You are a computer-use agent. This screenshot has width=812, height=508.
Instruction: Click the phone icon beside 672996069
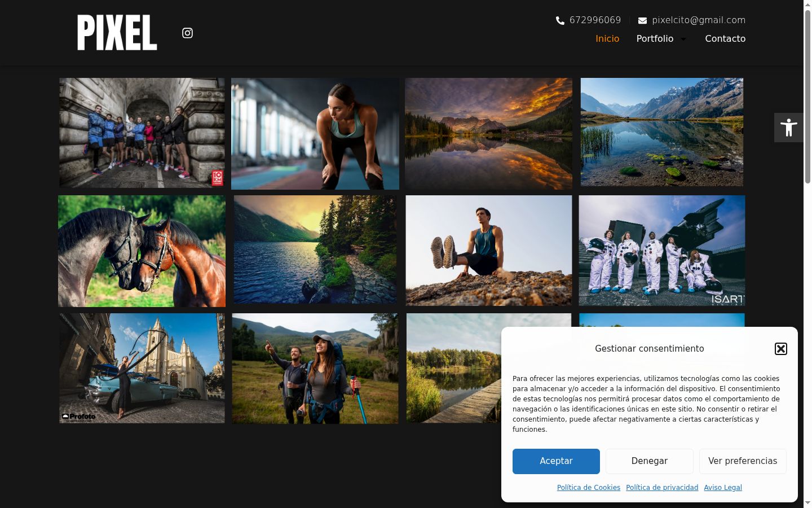coord(560,20)
